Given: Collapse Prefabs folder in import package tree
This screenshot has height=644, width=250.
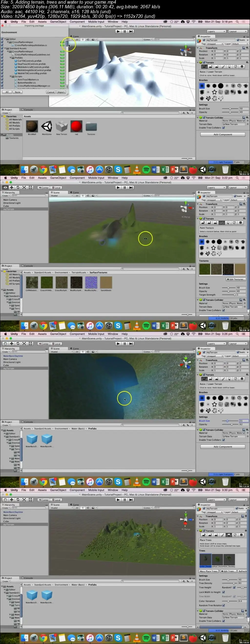Looking at the screenshot, I should (x=10, y=58).
